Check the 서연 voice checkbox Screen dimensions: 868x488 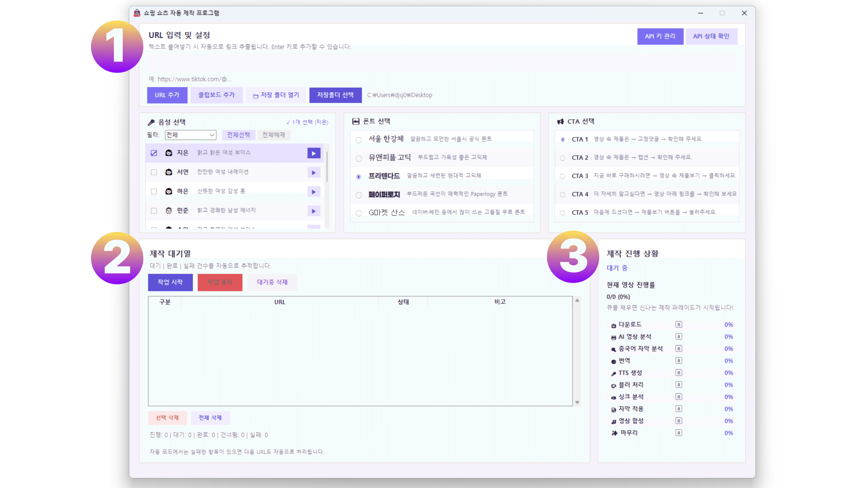pyautogui.click(x=154, y=172)
